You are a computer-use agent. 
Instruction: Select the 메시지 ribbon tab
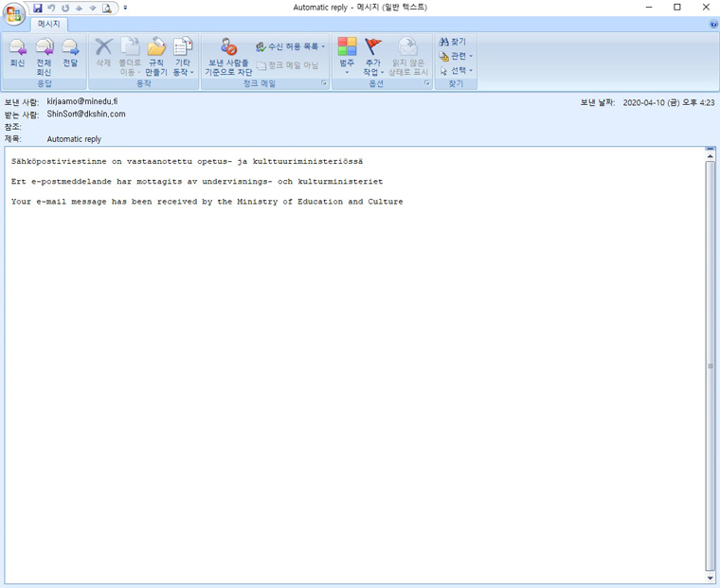pos(48,24)
